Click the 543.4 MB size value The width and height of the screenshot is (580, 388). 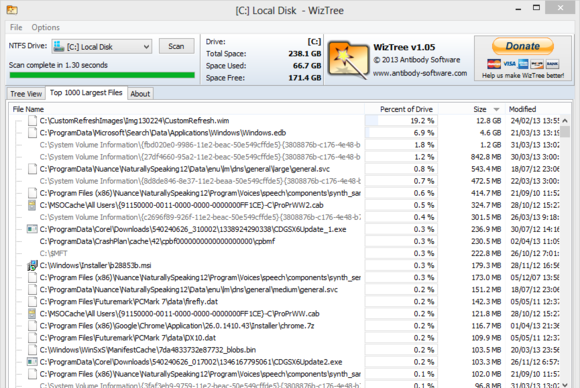[486, 169]
